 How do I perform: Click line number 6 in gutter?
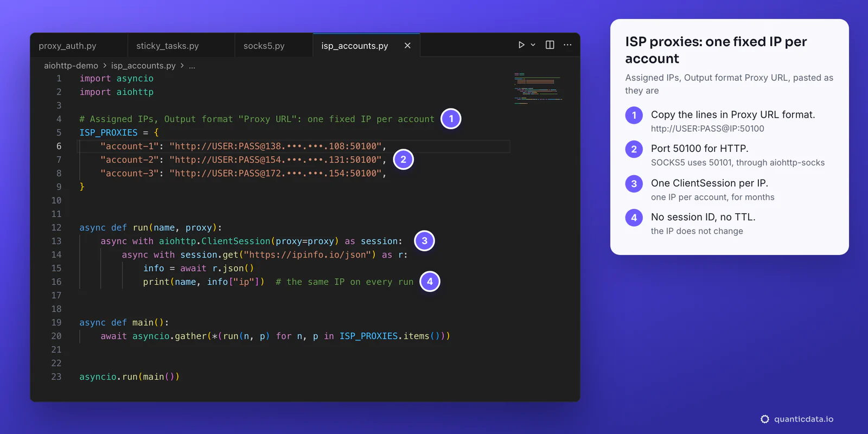point(59,146)
